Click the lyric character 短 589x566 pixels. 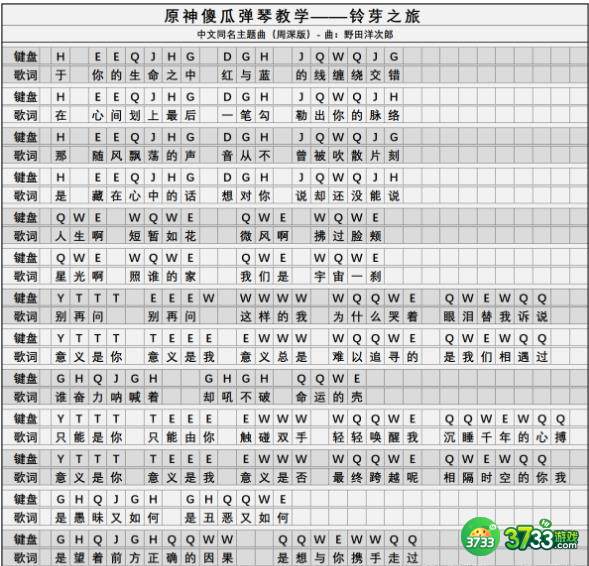pyautogui.click(x=135, y=236)
